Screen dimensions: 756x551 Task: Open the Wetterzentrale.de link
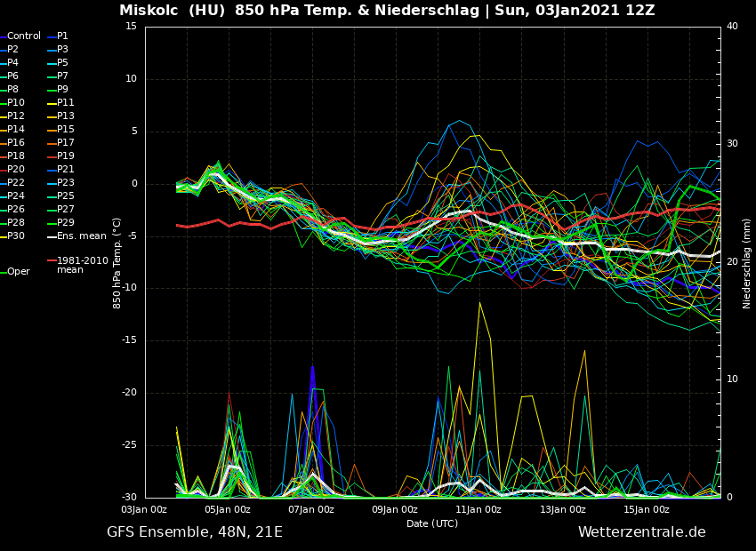click(641, 532)
